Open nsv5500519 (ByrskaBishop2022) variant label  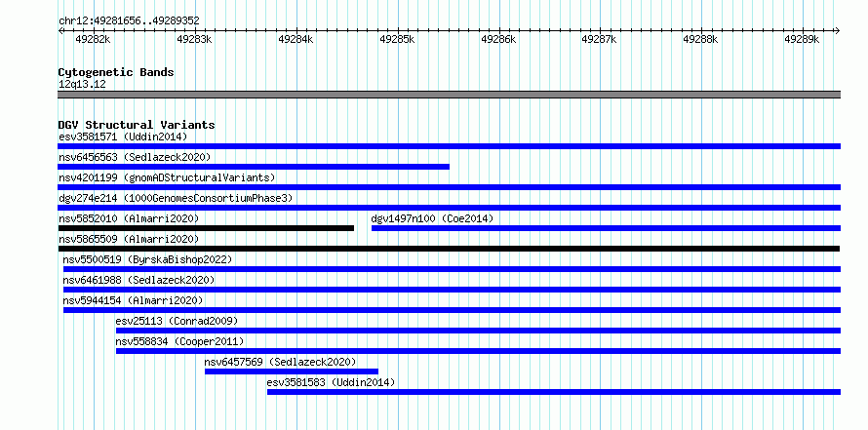[147, 259]
